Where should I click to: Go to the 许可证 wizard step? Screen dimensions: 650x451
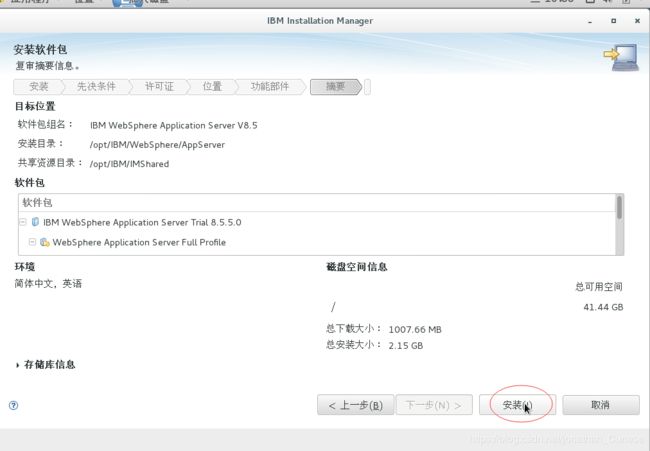pyautogui.click(x=159, y=87)
